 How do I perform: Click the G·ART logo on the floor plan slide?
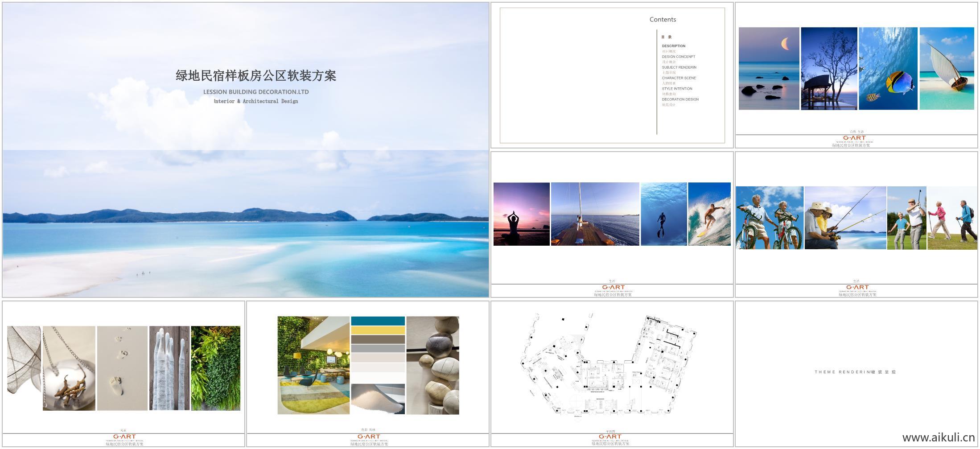(611, 437)
